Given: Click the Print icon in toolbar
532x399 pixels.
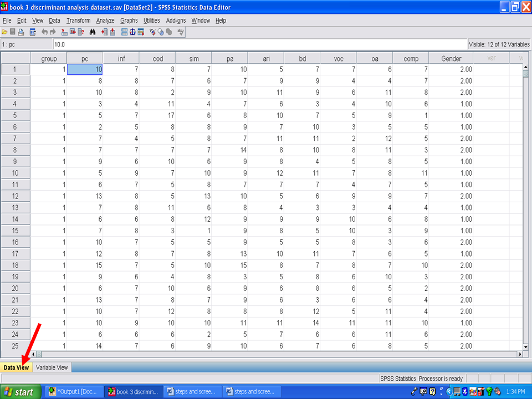Looking at the screenshot, I should [x=21, y=32].
